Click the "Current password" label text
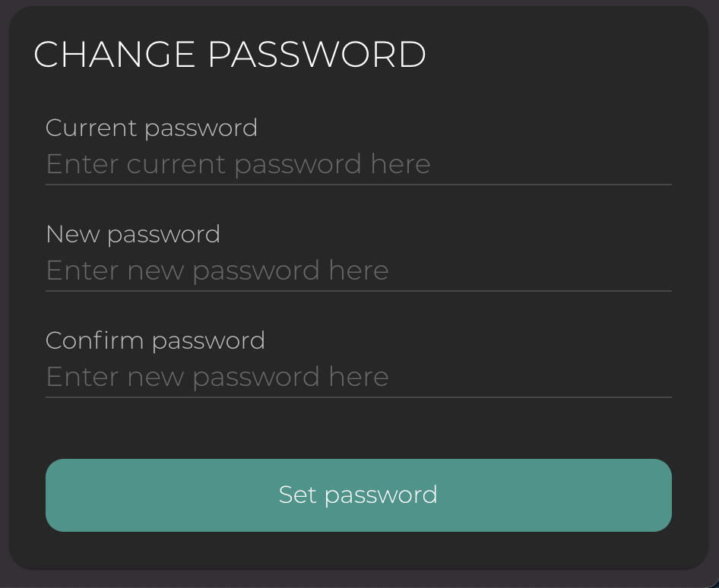This screenshot has width=719, height=588. point(151,128)
